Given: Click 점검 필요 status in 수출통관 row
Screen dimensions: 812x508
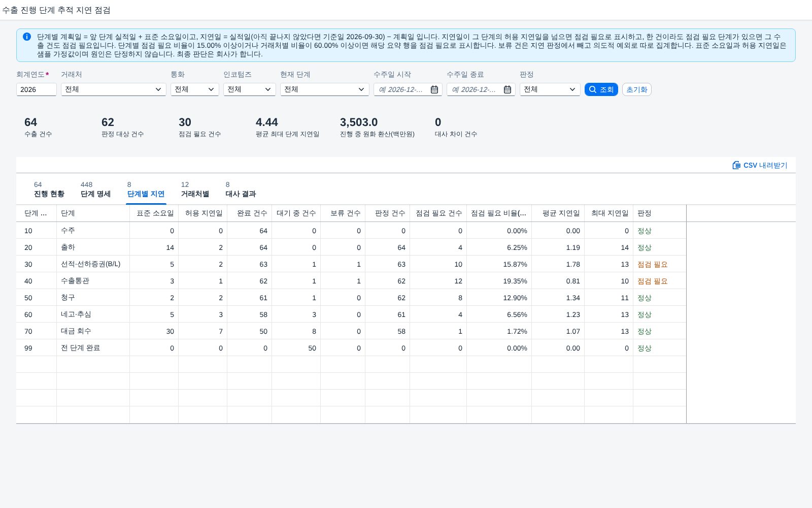Looking at the screenshot, I should pyautogui.click(x=653, y=281).
